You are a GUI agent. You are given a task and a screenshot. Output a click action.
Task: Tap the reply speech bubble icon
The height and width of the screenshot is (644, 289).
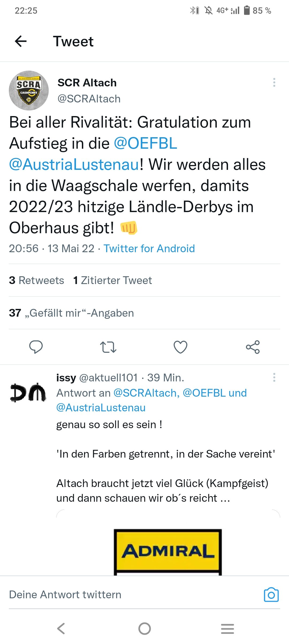tap(36, 347)
